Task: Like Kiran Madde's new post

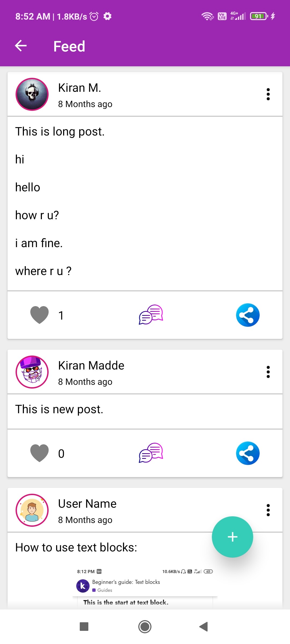Action: [x=39, y=453]
